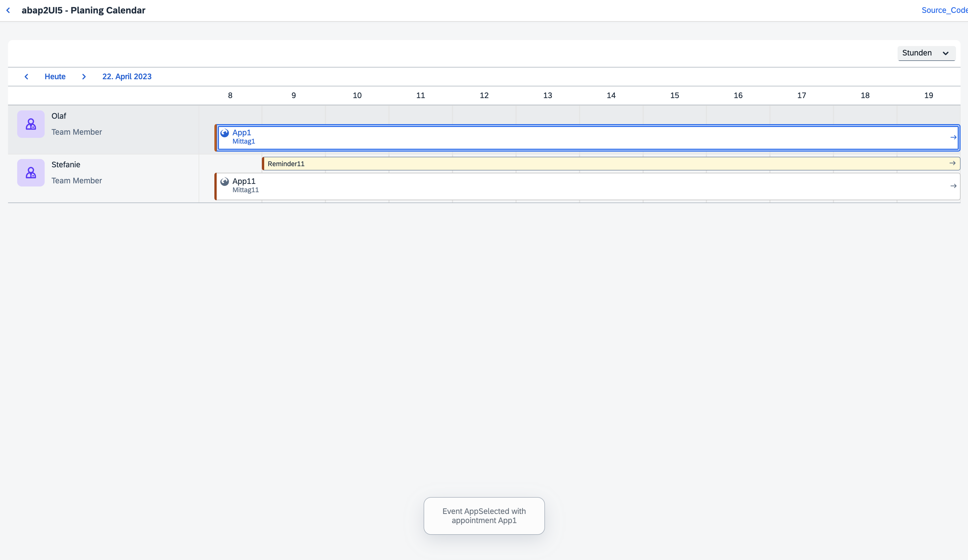The height and width of the screenshot is (560, 968).
Task: Click the next-day chevron
Action: tap(84, 76)
